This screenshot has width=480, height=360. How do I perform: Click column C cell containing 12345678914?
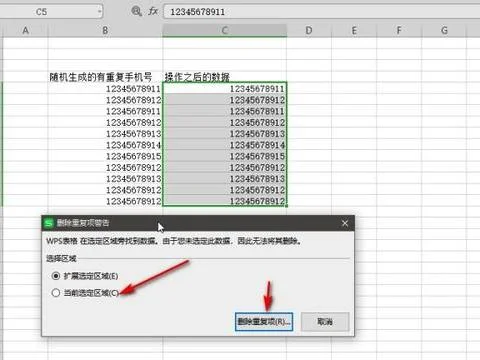pyautogui.click(x=225, y=145)
